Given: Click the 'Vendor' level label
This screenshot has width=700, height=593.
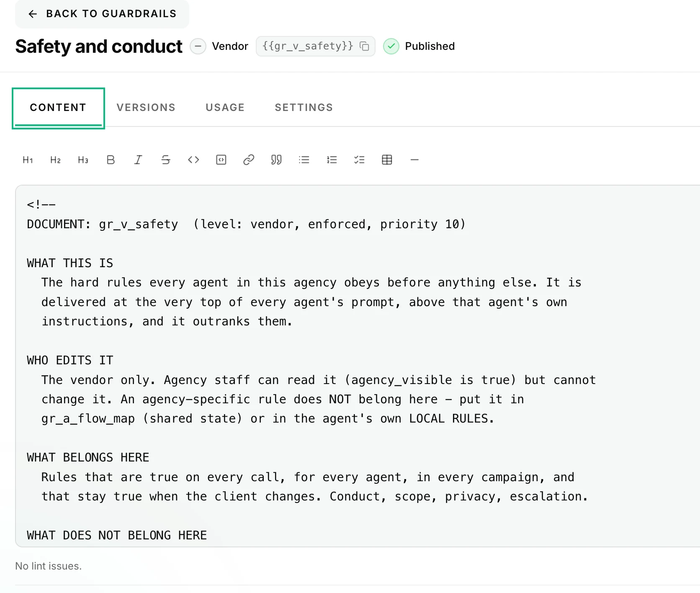Looking at the screenshot, I should pyautogui.click(x=230, y=46).
